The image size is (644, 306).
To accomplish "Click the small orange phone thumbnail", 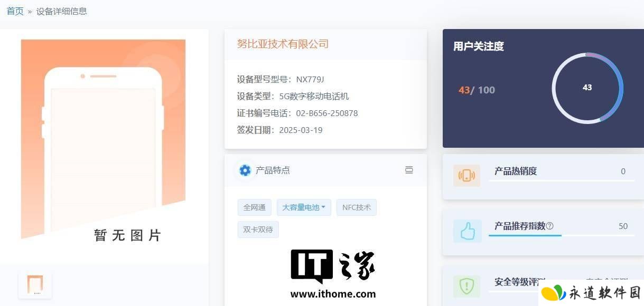I will point(35,284).
